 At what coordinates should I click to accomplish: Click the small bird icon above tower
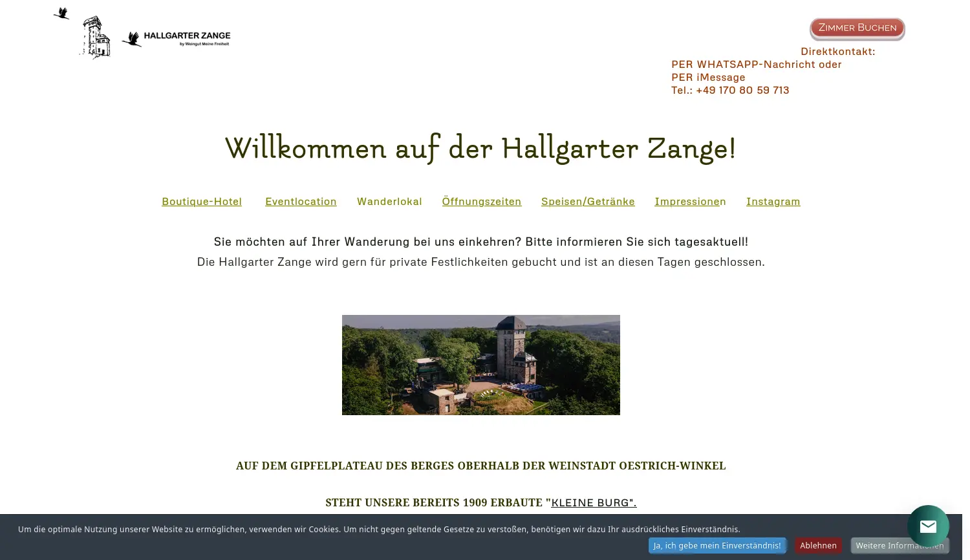tap(61, 14)
